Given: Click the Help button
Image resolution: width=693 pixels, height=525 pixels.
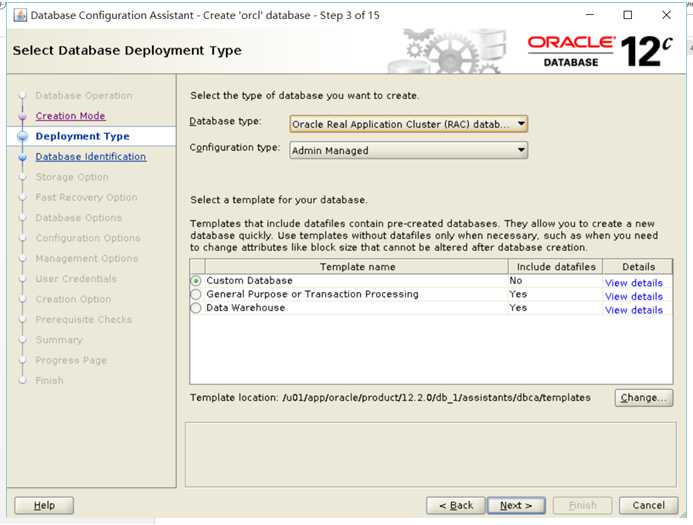Looking at the screenshot, I should [x=44, y=505].
